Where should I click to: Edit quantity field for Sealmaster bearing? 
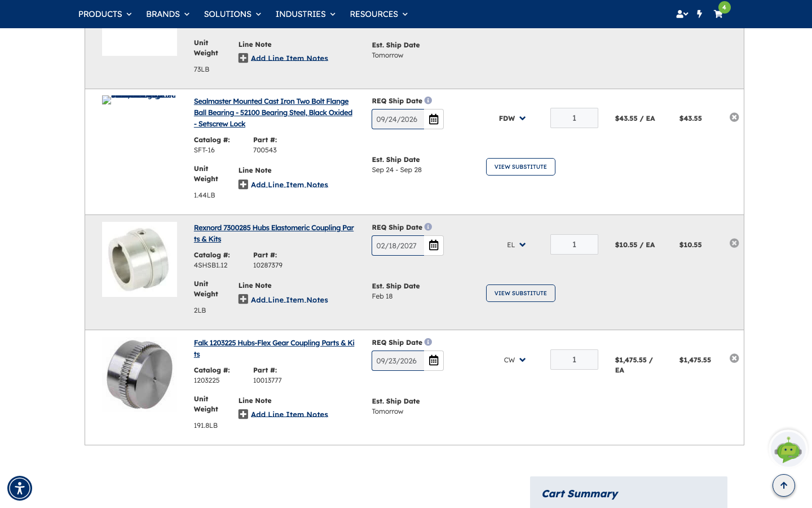click(x=574, y=118)
